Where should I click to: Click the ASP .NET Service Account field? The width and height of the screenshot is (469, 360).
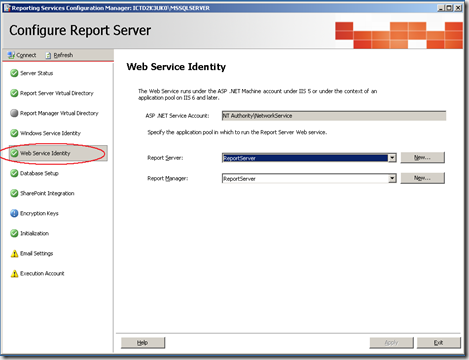click(334, 116)
